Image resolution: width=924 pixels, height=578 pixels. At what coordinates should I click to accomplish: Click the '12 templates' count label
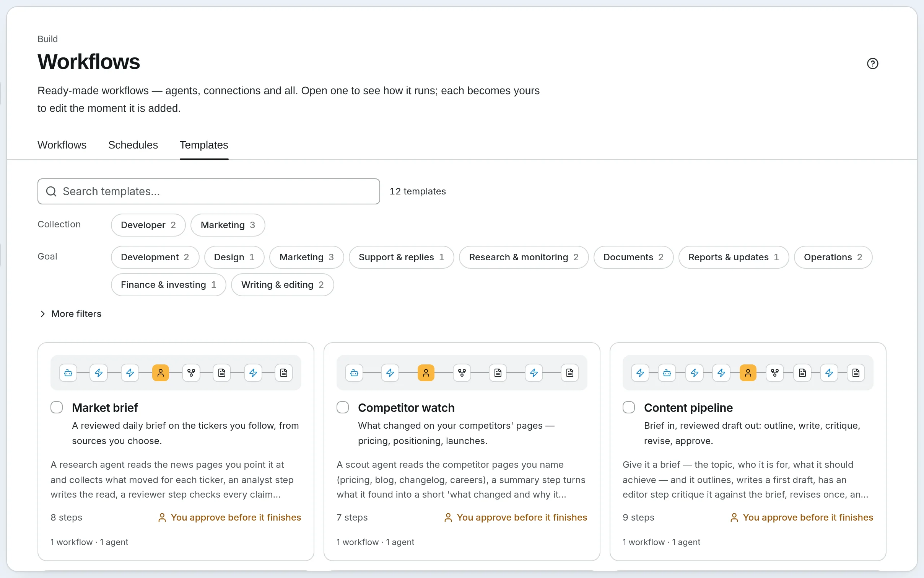coord(418,191)
